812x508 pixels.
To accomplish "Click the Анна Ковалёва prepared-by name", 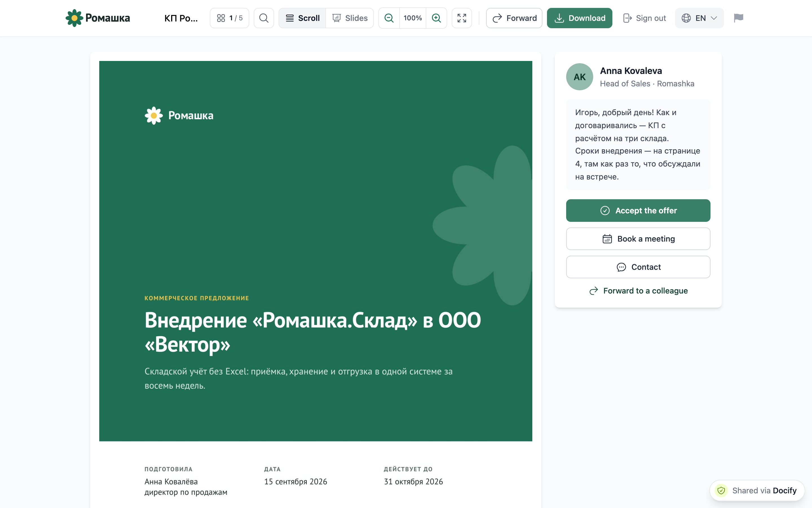I will 171,481.
